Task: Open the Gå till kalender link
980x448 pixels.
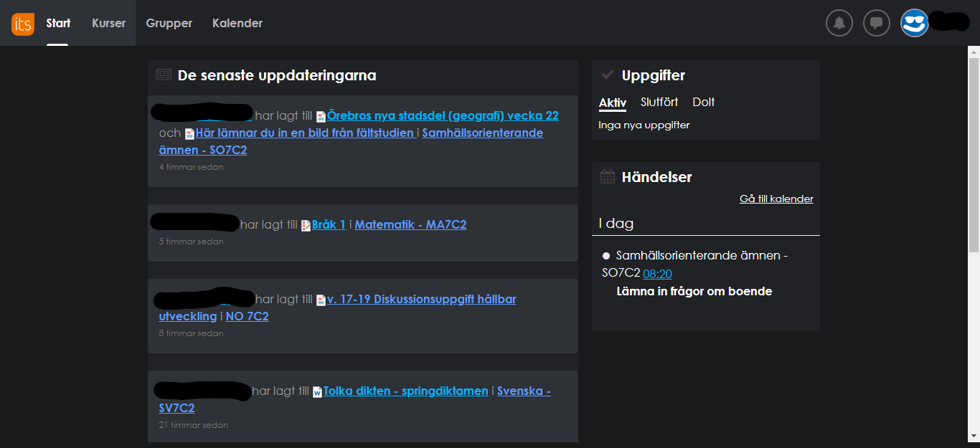Action: tap(776, 199)
